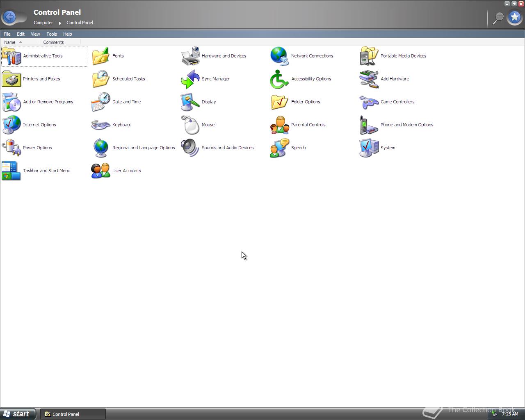Open Internet Options icon
Screen dimensions: 525x420
[11, 125]
